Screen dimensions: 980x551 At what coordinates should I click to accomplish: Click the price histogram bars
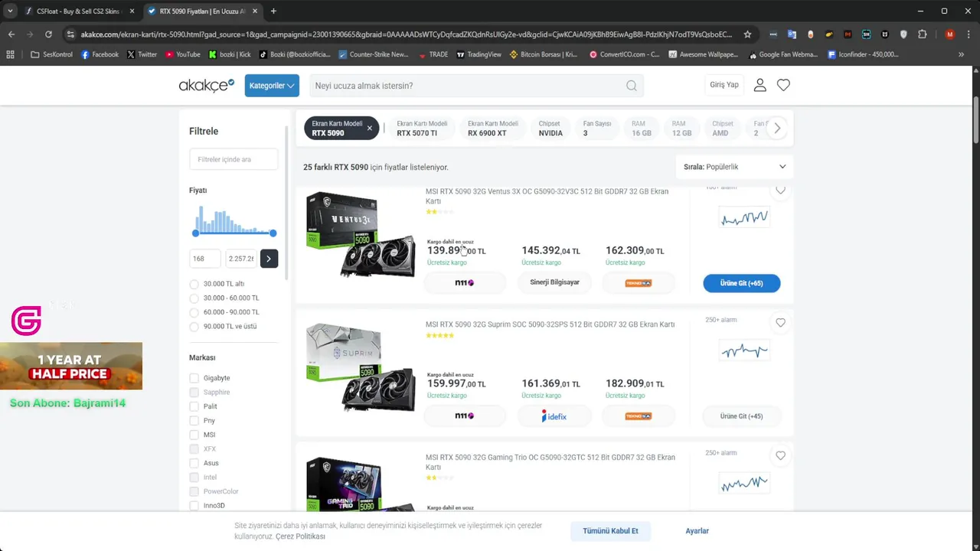pyautogui.click(x=234, y=220)
